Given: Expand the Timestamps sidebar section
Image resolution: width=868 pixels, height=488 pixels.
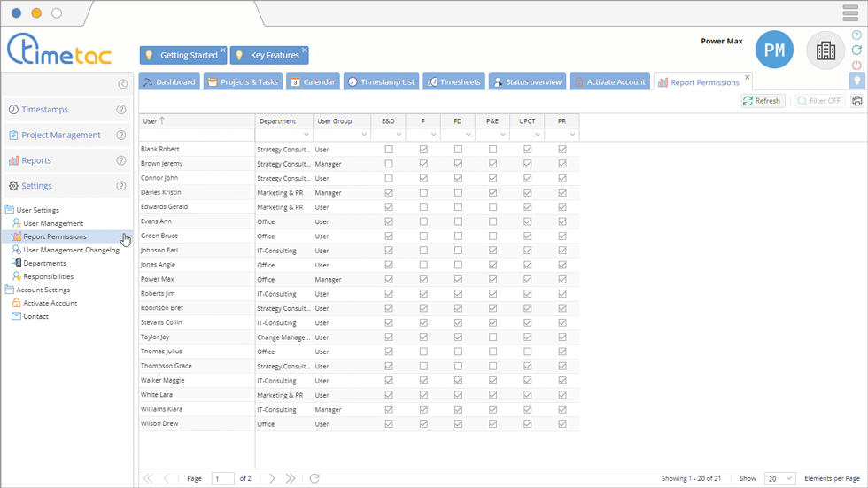Looking at the screenshot, I should pos(68,110).
